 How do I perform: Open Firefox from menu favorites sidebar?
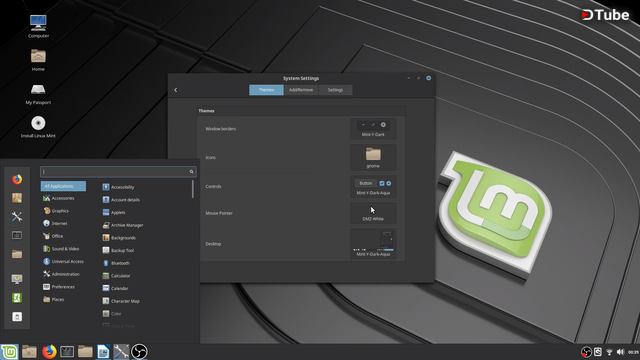click(x=17, y=179)
